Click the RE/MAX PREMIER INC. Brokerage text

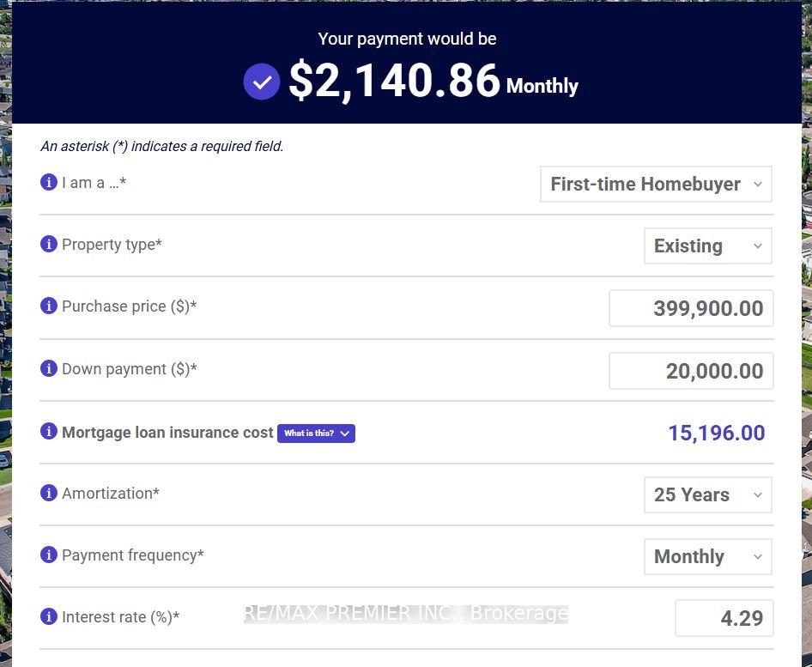click(x=405, y=614)
